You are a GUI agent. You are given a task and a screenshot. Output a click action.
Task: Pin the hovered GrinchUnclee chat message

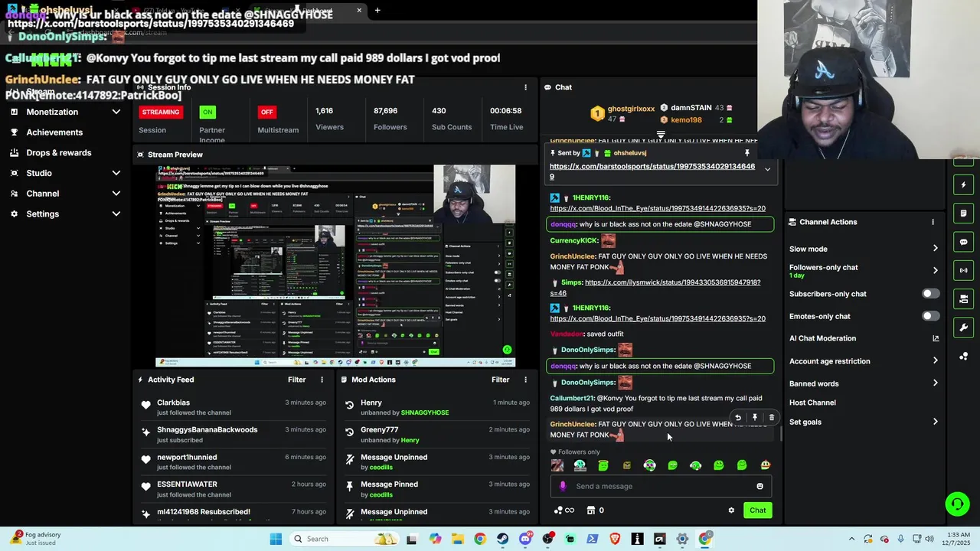pyautogui.click(x=754, y=418)
